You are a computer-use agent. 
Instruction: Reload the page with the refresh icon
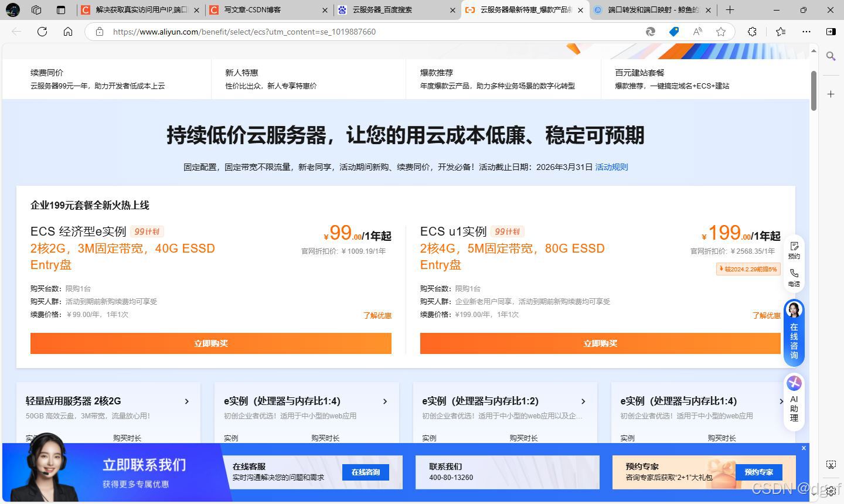42,32
